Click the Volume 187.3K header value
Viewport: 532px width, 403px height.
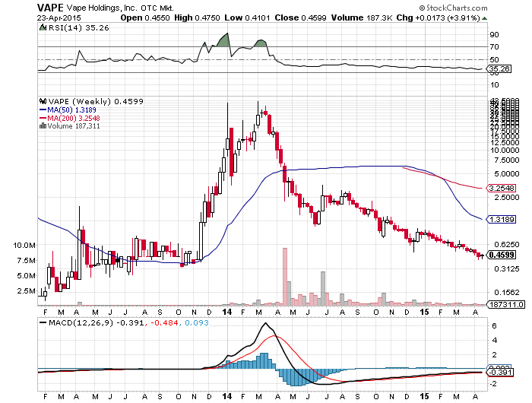[x=362, y=17]
